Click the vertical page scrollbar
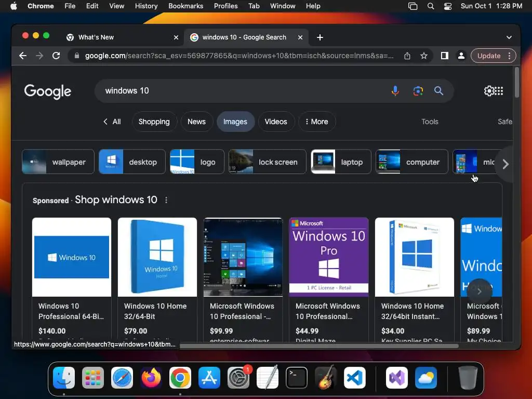Image resolution: width=532 pixels, height=399 pixels. (516, 83)
